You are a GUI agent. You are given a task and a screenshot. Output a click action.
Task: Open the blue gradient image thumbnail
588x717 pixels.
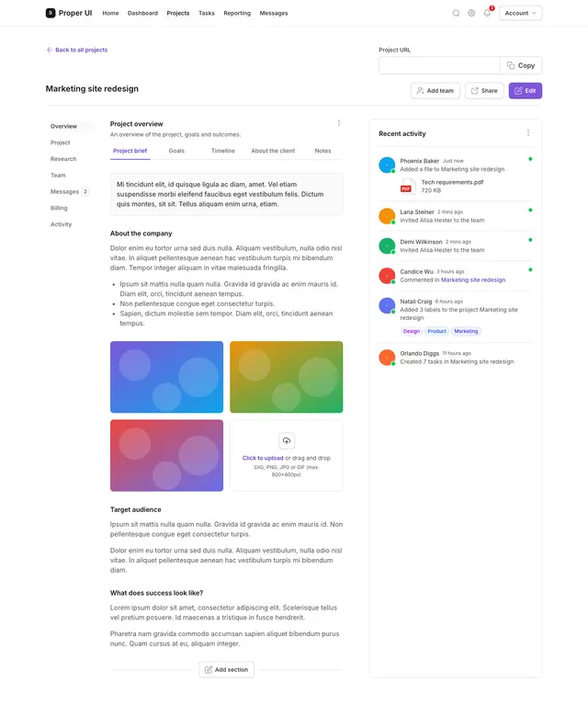click(x=167, y=377)
